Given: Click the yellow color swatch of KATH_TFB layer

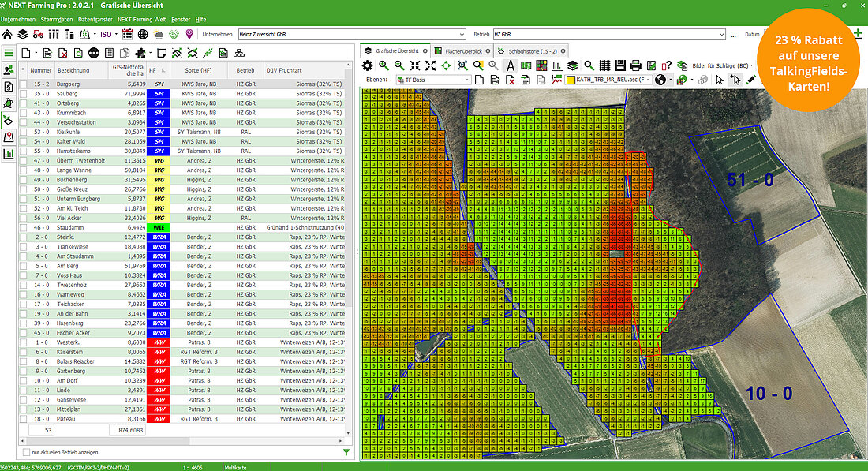Looking at the screenshot, I should [x=571, y=80].
